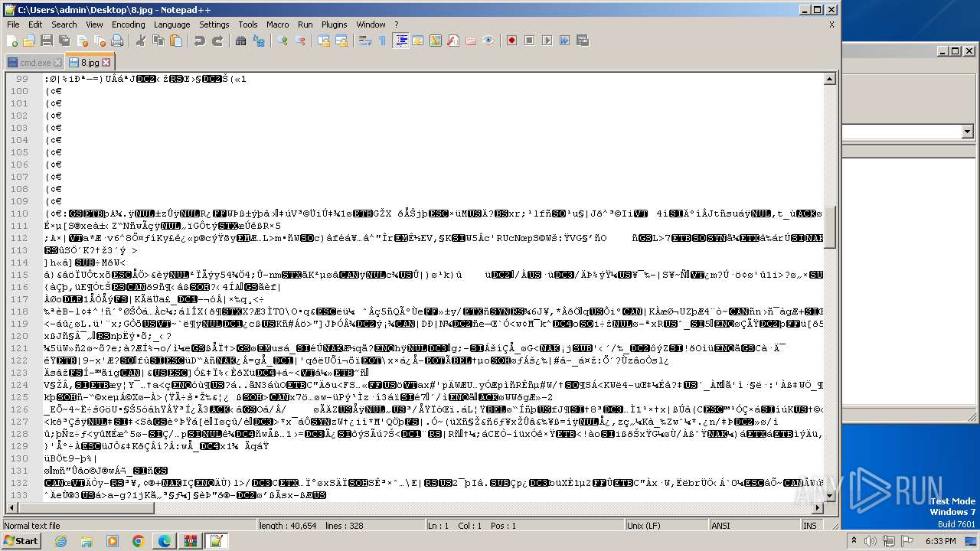This screenshot has width=980, height=551.
Task: Open the Search menu
Action: click(64, 24)
